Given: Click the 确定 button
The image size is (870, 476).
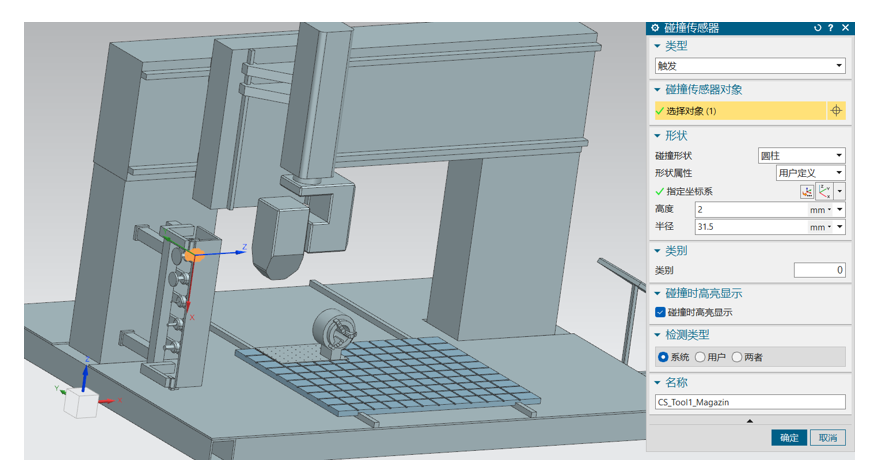Looking at the screenshot, I should (789, 438).
